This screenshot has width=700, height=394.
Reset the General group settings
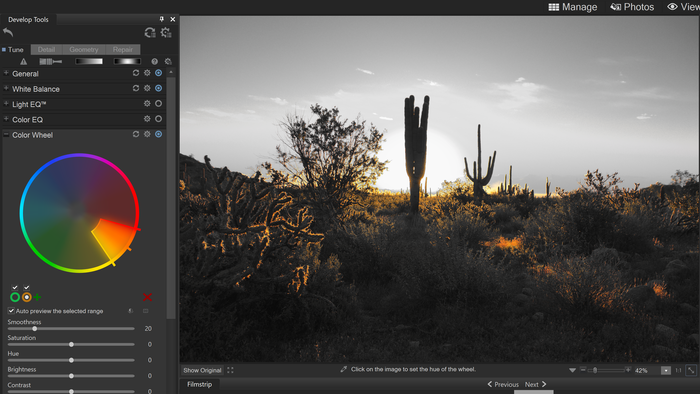136,73
